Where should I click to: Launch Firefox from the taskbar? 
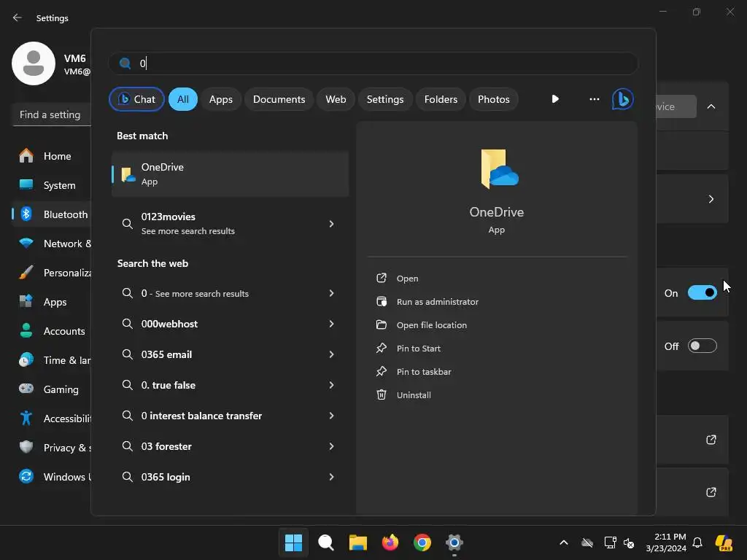390,542
